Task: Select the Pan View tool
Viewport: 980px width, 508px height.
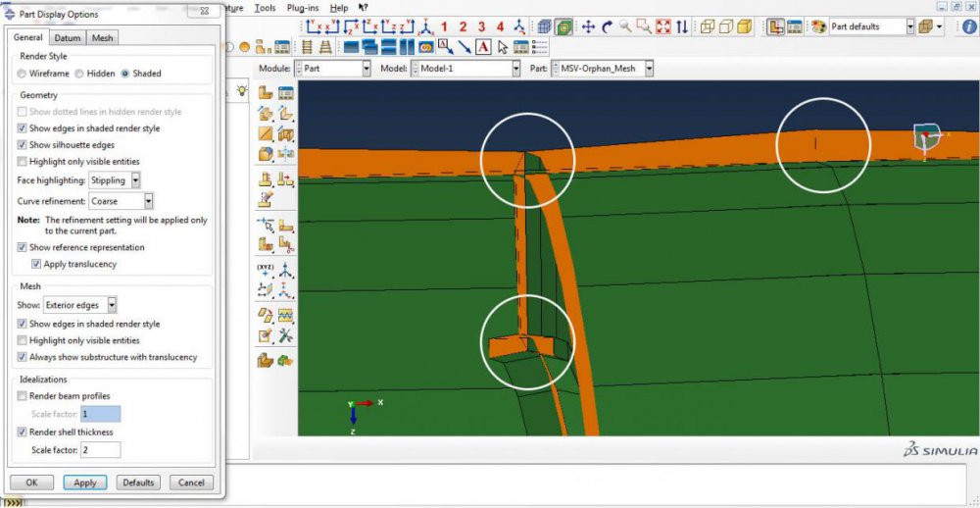Action: (x=589, y=26)
